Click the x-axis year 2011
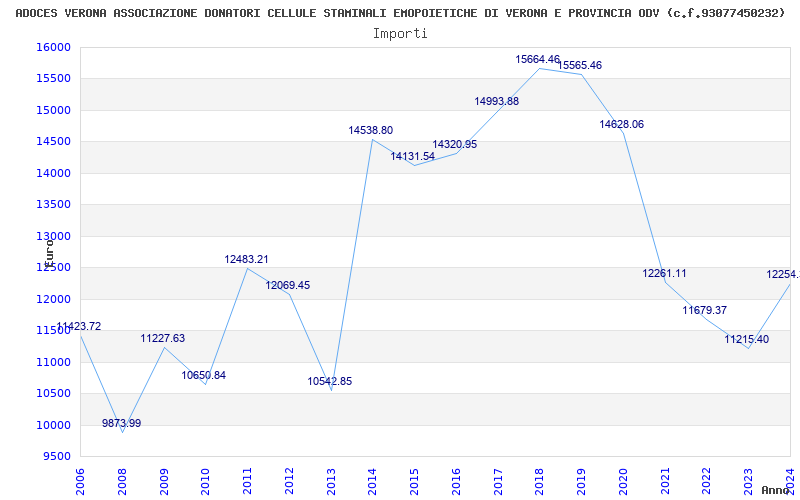This screenshot has height=500, width=800. 247,482
